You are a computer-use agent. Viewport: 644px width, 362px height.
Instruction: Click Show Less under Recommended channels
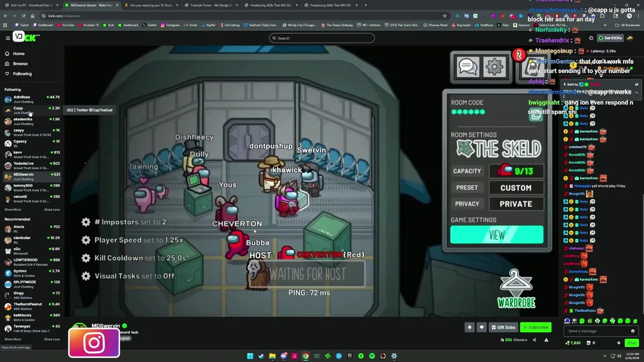click(52, 339)
